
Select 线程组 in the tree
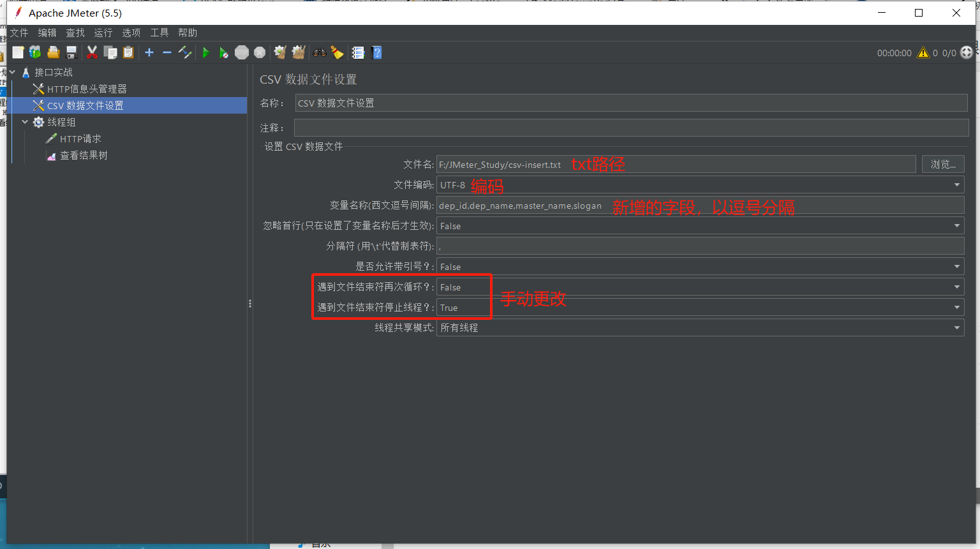coord(61,122)
